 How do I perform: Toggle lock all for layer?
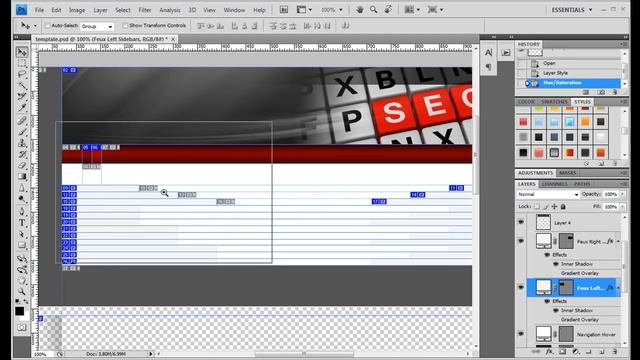(563, 207)
